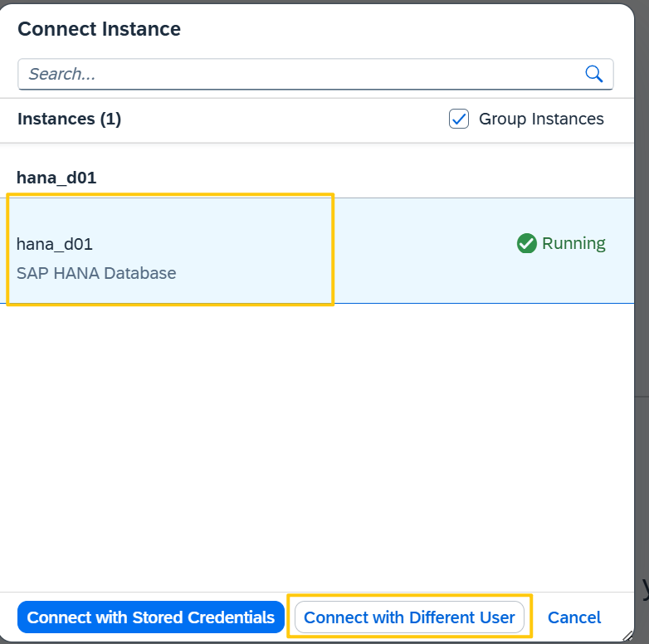
Task: Click the Search placeholder text
Action: click(x=62, y=74)
